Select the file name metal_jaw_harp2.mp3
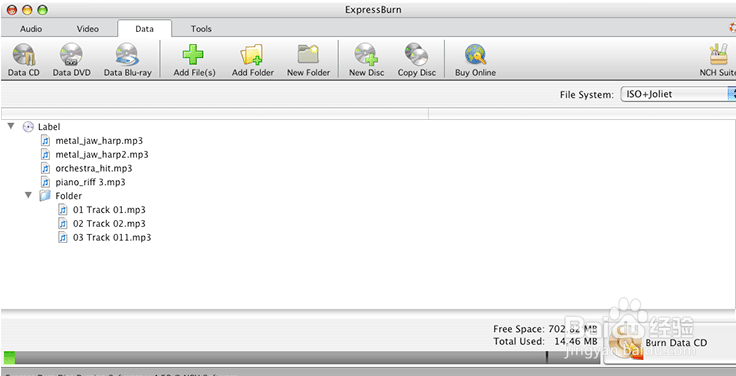Image resolution: width=736 pixels, height=376 pixels. (x=102, y=154)
